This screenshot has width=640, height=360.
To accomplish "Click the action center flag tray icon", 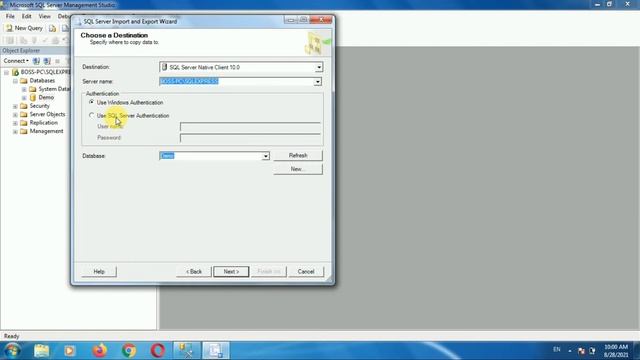I will point(581,351).
